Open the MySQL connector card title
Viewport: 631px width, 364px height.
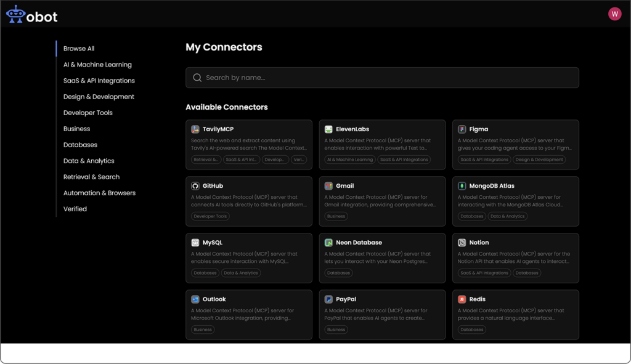click(213, 243)
